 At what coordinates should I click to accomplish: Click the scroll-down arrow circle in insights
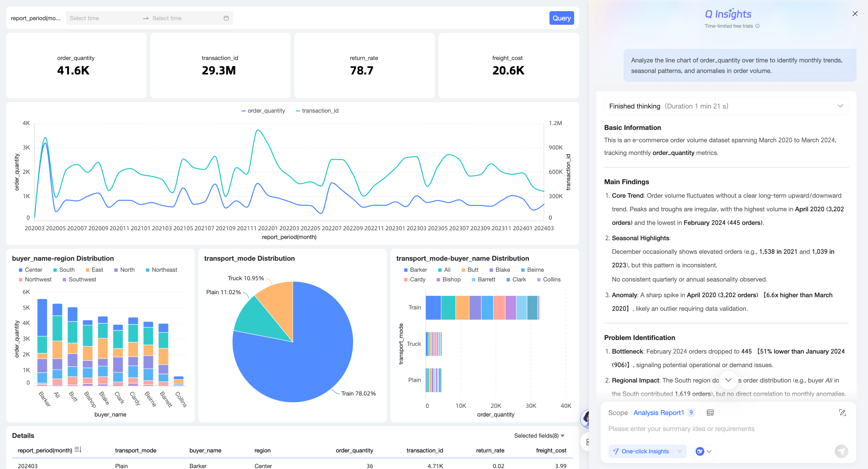pyautogui.click(x=728, y=380)
